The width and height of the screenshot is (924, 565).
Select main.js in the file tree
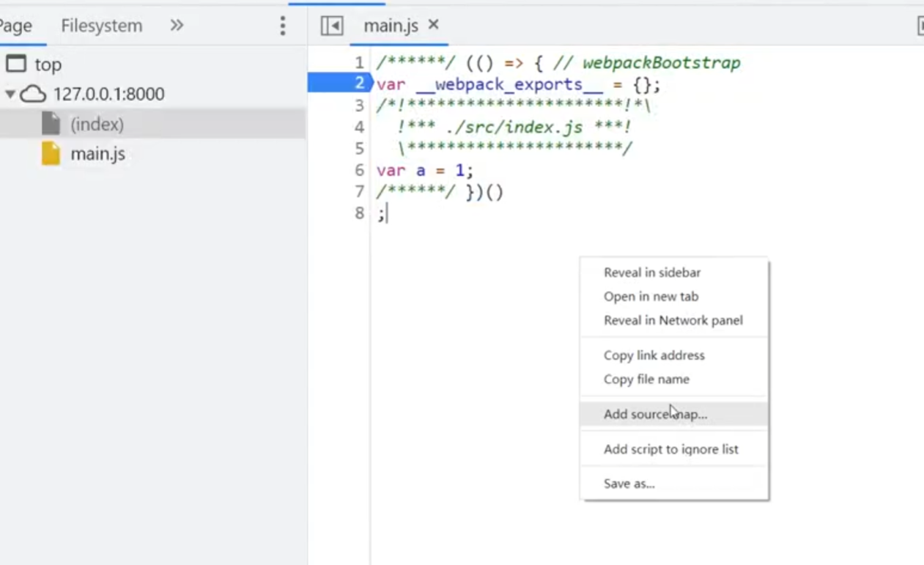point(97,154)
